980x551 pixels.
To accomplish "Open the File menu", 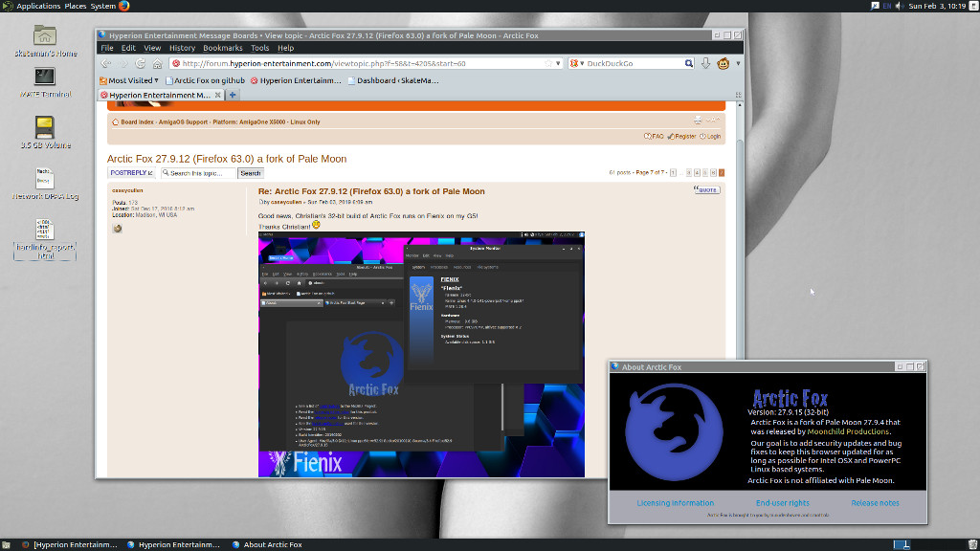I will [107, 48].
